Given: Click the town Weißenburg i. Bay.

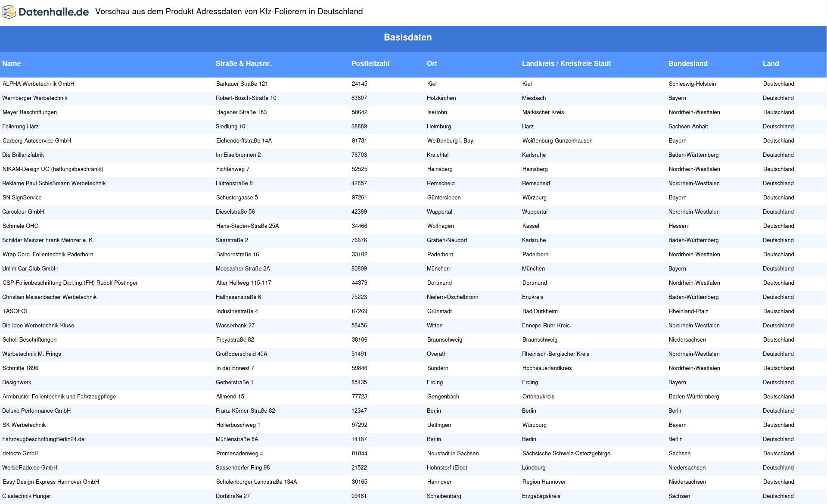Looking at the screenshot, I should tap(451, 141).
